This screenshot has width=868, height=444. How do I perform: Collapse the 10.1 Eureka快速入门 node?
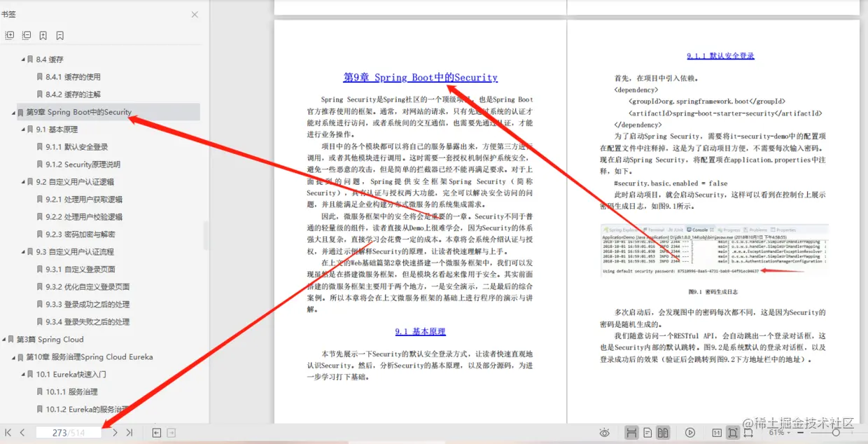(22, 375)
